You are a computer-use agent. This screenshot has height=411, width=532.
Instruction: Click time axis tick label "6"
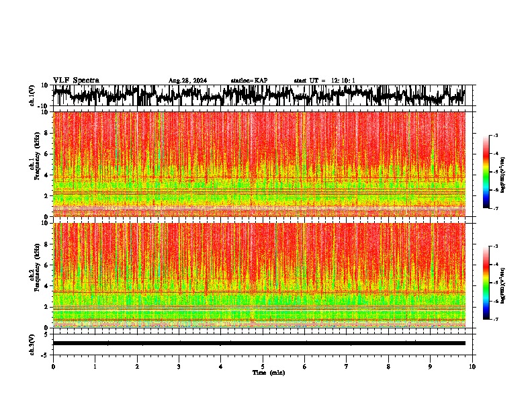point(305,367)
